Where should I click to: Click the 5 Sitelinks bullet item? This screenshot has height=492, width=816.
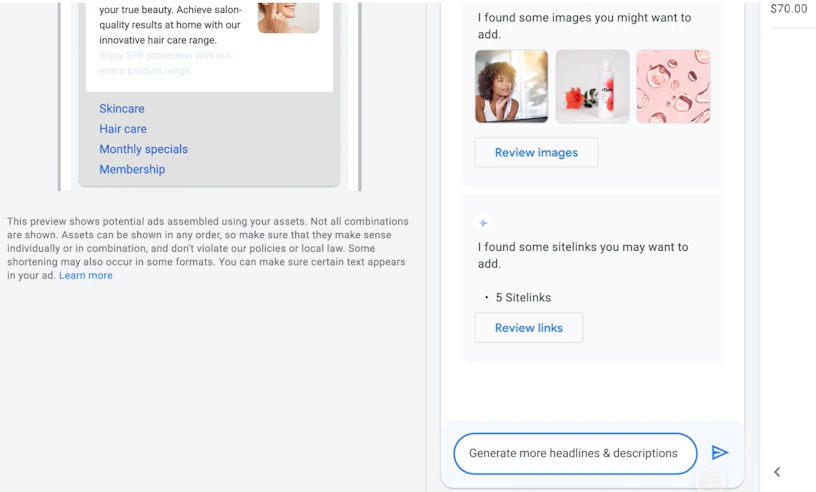[523, 297]
